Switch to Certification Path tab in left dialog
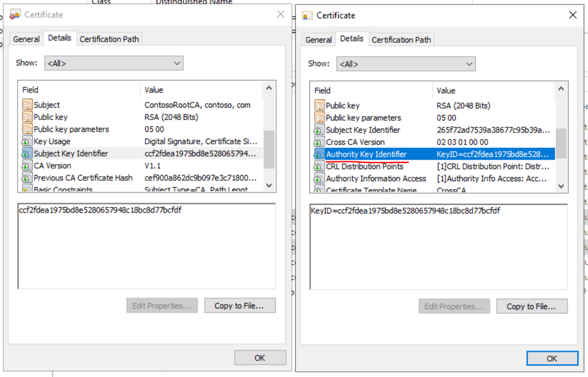 [x=109, y=39]
